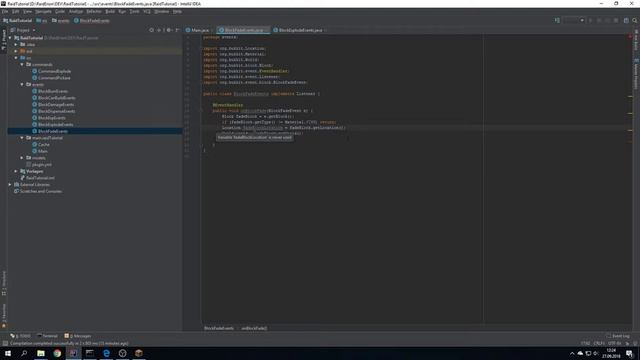The image size is (640, 360).
Task: Open the VCS menu
Action: tap(147, 11)
